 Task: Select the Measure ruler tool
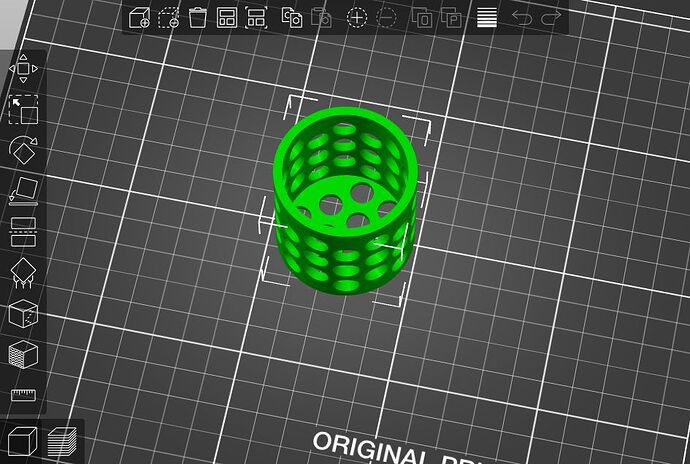click(23, 395)
